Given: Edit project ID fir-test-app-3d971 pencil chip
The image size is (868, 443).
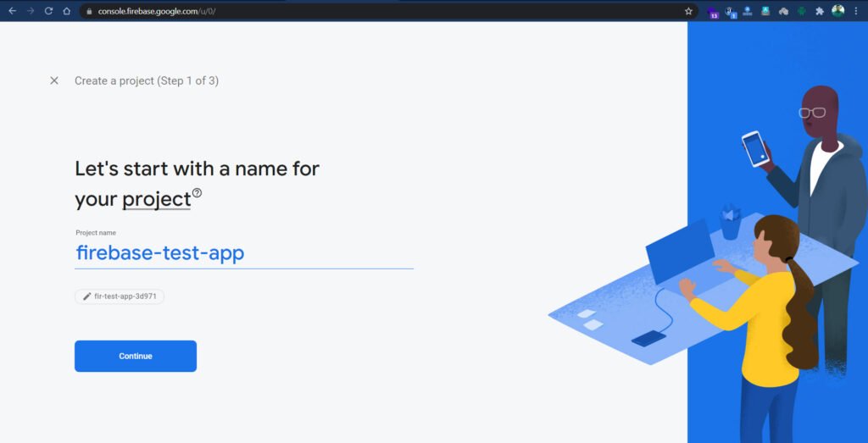Looking at the screenshot, I should pos(120,296).
